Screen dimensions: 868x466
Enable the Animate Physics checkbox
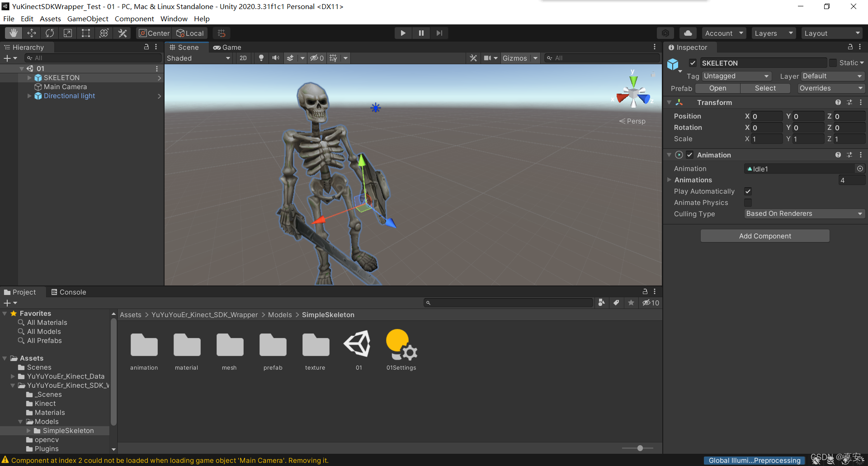click(748, 203)
